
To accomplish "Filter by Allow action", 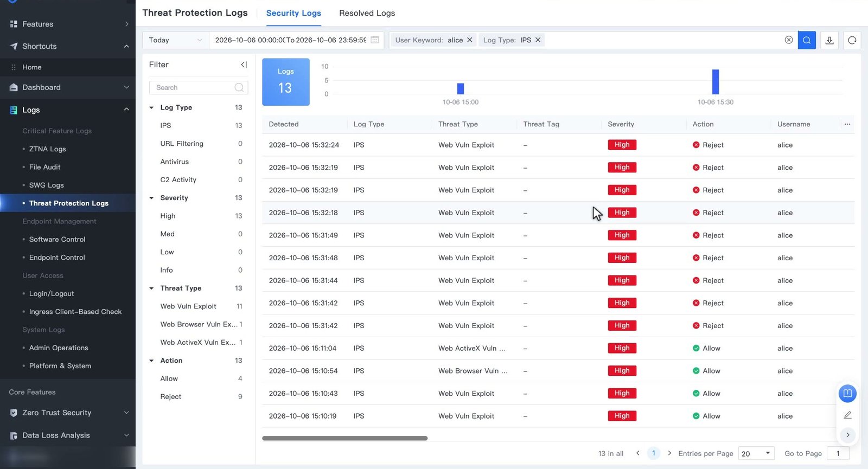I will click(169, 378).
